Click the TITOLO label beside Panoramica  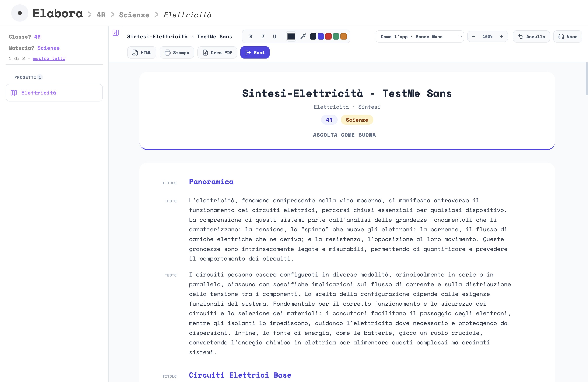click(169, 183)
